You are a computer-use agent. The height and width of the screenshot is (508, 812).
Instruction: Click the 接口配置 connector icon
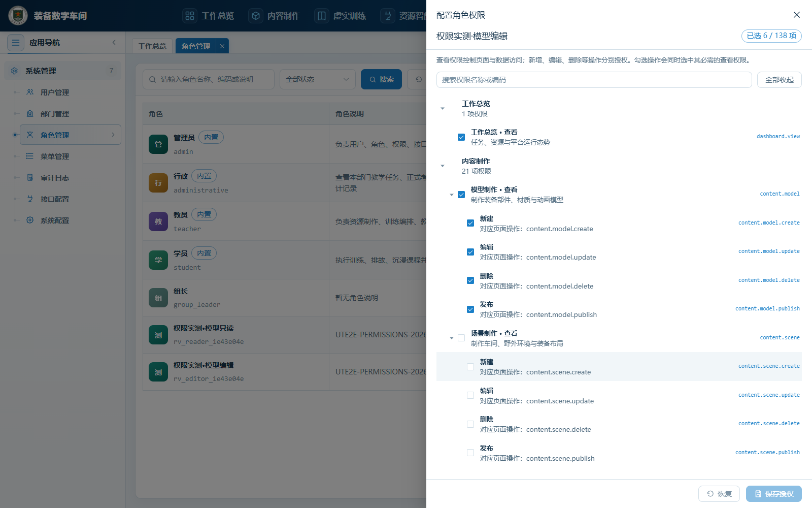click(30, 199)
